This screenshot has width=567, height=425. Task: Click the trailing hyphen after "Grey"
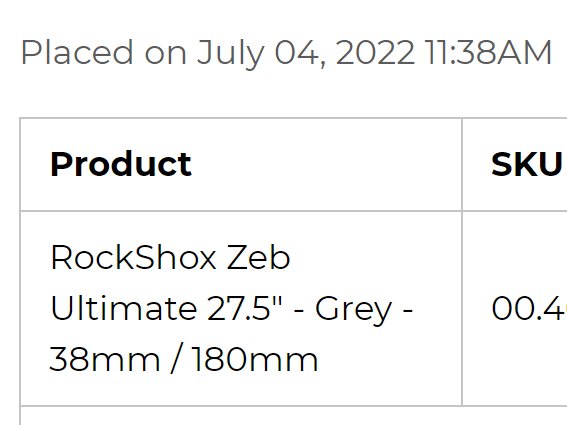[408, 310]
